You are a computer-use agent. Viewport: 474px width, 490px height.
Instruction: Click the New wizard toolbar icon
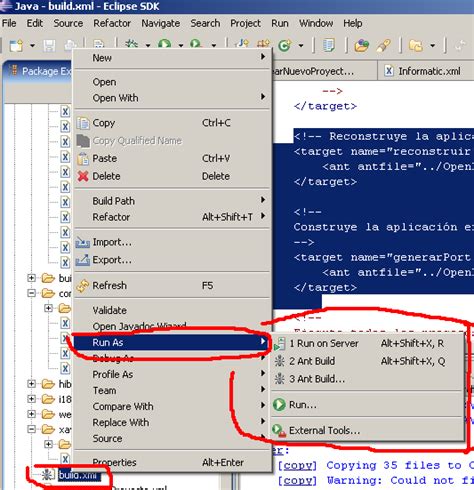(16, 45)
